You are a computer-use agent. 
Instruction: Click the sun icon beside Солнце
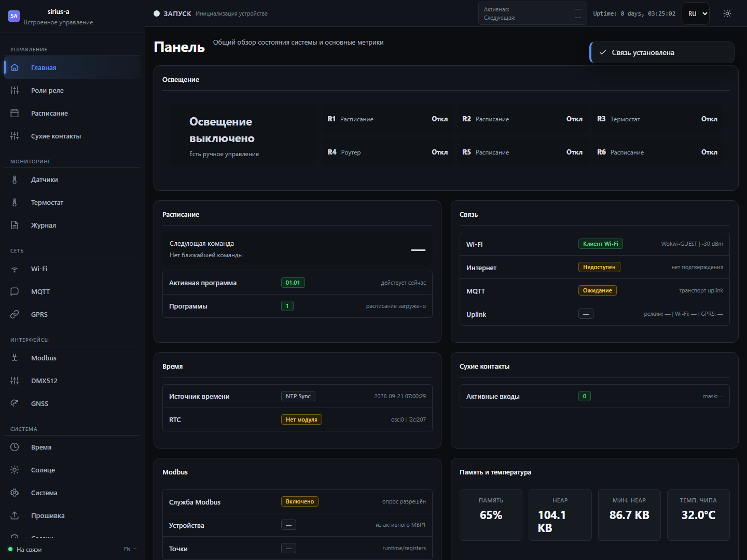coord(15,470)
